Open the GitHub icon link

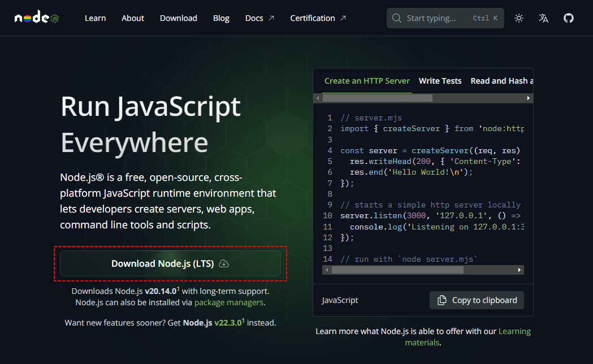click(569, 18)
